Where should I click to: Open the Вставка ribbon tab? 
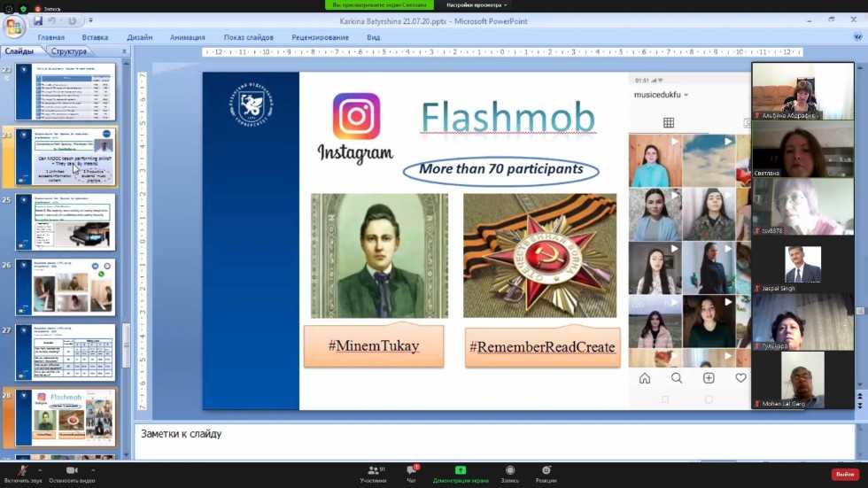point(95,38)
